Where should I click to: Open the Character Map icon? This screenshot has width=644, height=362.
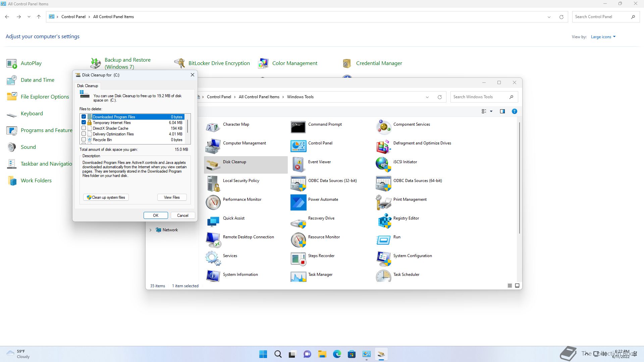tap(213, 127)
